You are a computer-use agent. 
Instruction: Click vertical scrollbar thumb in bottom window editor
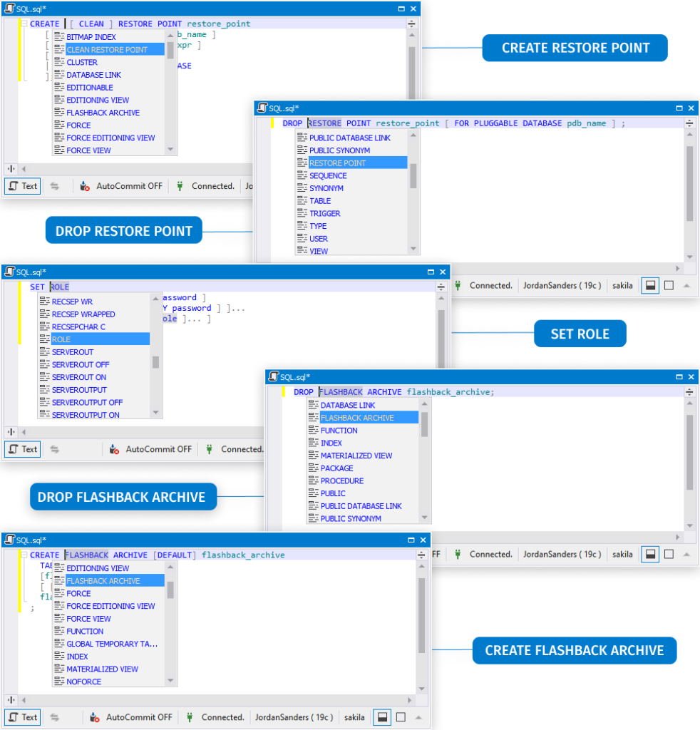pyautogui.click(x=422, y=615)
